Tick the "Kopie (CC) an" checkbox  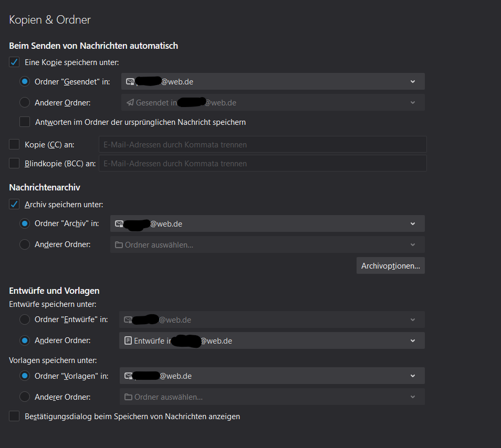(14, 144)
